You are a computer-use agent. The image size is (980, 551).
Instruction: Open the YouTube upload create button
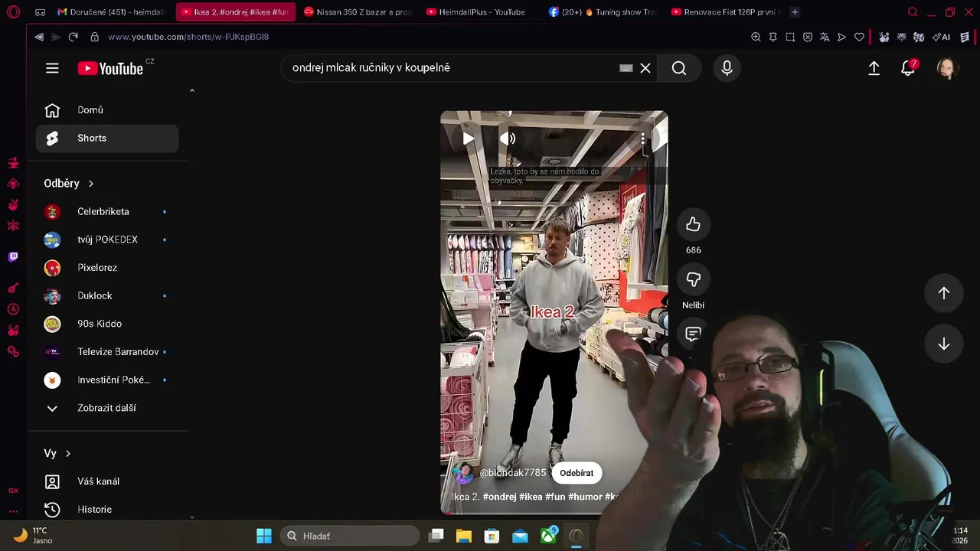[874, 68]
